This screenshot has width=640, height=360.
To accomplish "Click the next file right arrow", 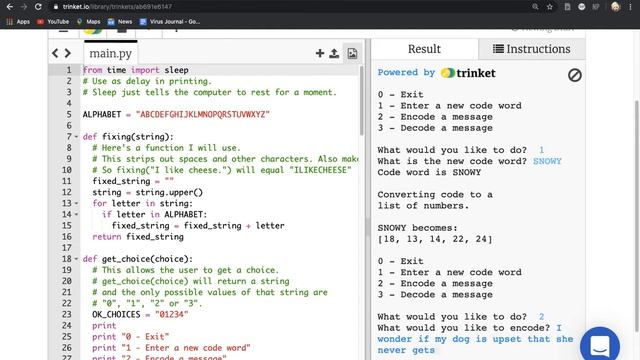I will [68, 53].
